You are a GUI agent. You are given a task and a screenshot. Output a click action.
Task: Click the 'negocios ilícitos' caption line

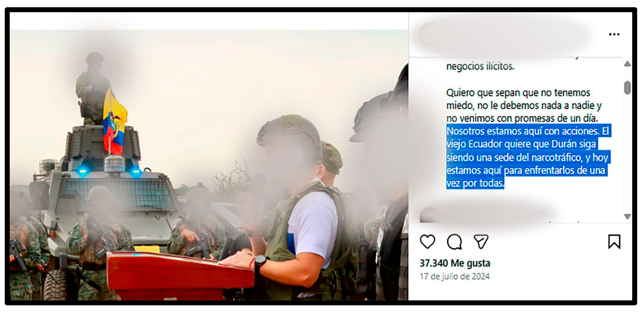(x=480, y=66)
